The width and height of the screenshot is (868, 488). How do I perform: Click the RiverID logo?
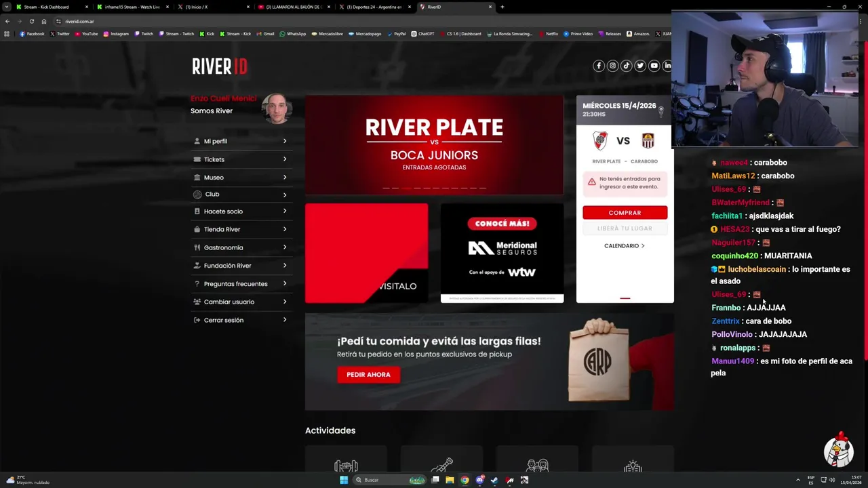coord(220,66)
